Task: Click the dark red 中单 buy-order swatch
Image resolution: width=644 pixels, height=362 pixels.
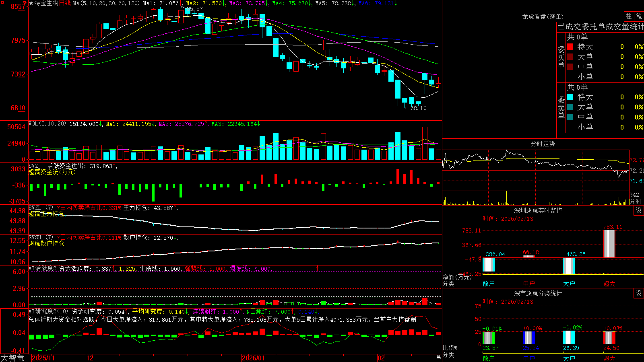Action: click(570, 67)
